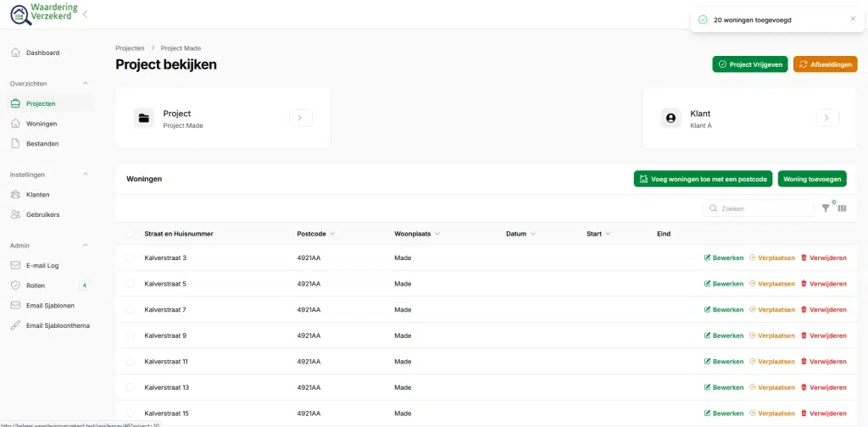Check the box for Kalverstraat 11

coord(130,362)
